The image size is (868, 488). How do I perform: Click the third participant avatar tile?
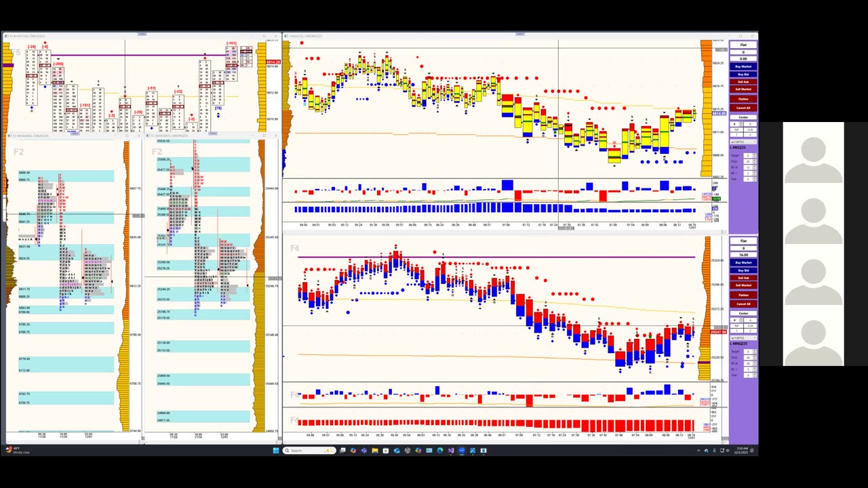coord(813,274)
